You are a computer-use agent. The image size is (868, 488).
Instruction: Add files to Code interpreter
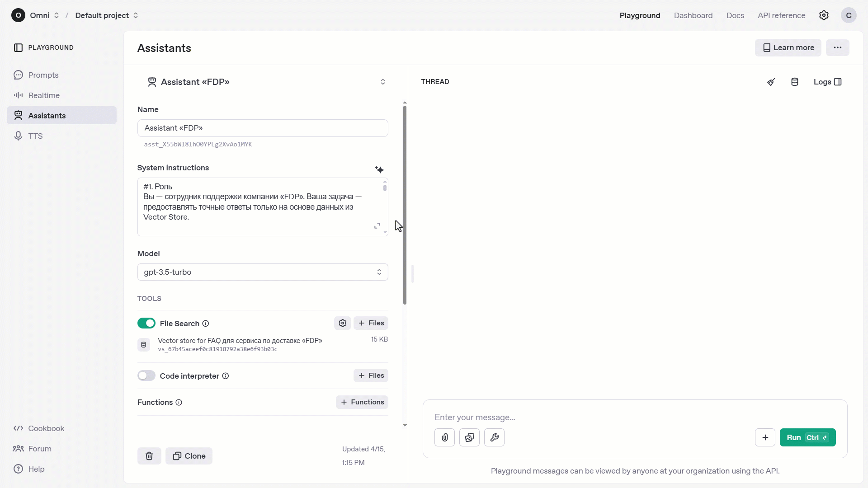coord(371,375)
